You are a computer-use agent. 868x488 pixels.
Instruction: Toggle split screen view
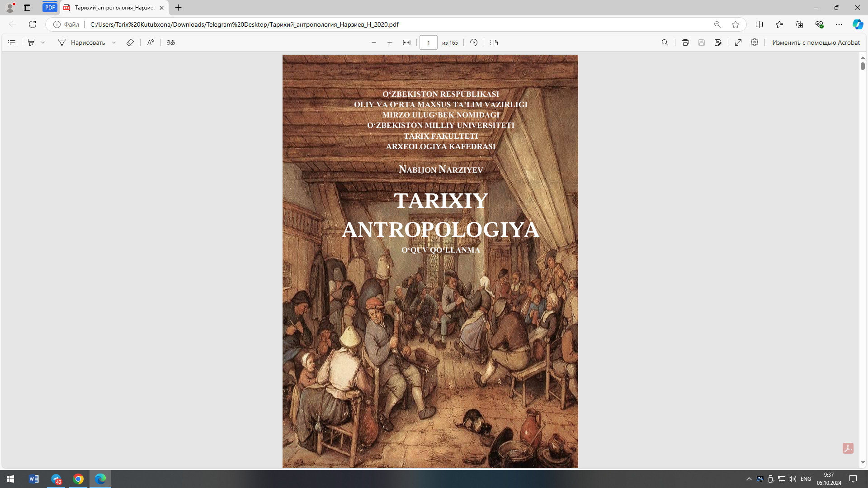pyautogui.click(x=759, y=24)
